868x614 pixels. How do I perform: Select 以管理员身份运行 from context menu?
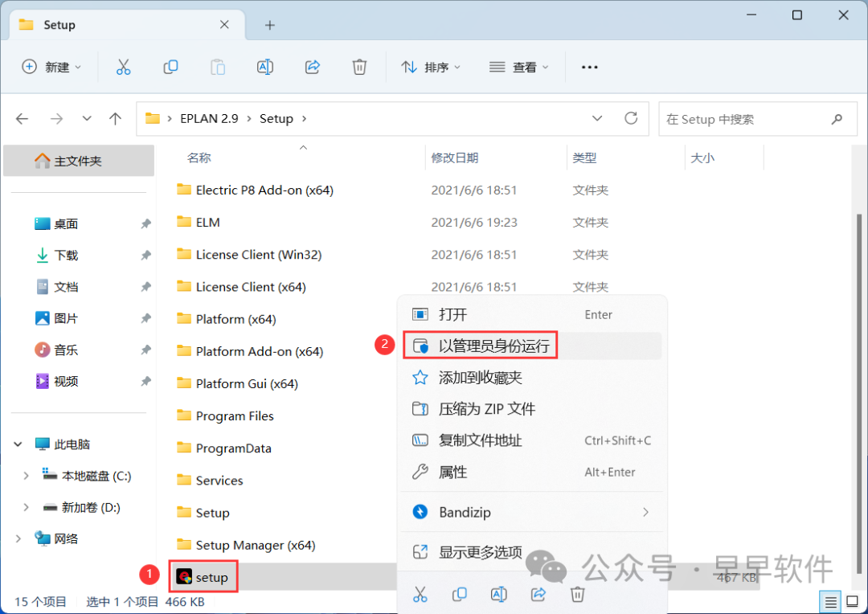(x=493, y=346)
